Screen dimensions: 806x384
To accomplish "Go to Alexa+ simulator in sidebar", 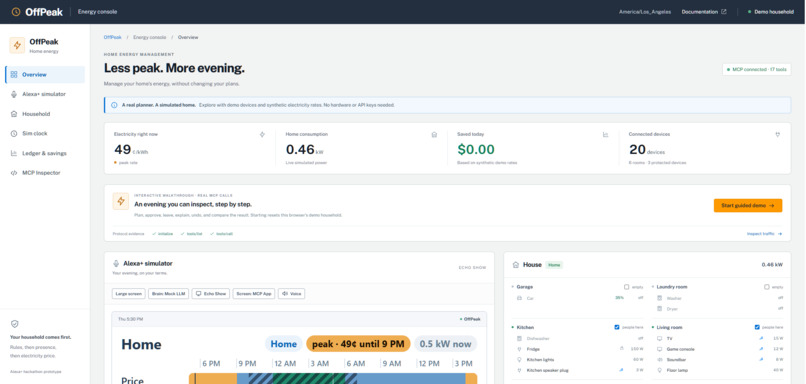I will coord(45,94).
